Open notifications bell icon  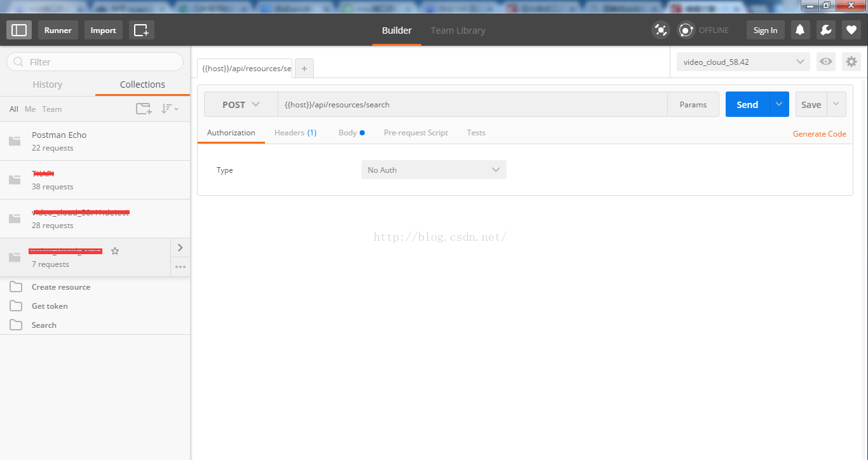[x=800, y=30]
